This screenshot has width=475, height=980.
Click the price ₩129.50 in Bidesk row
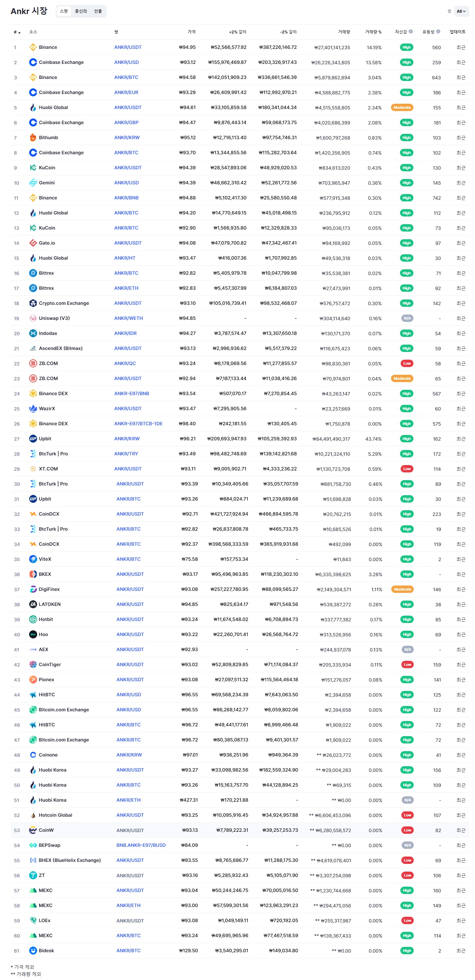click(x=188, y=951)
